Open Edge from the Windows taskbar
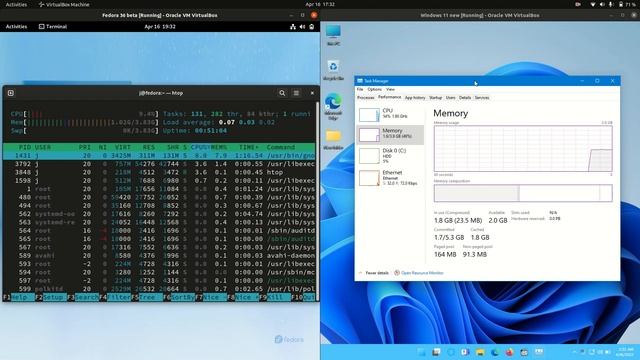Image resolution: width=640 pixels, height=360 pixels. [x=495, y=352]
